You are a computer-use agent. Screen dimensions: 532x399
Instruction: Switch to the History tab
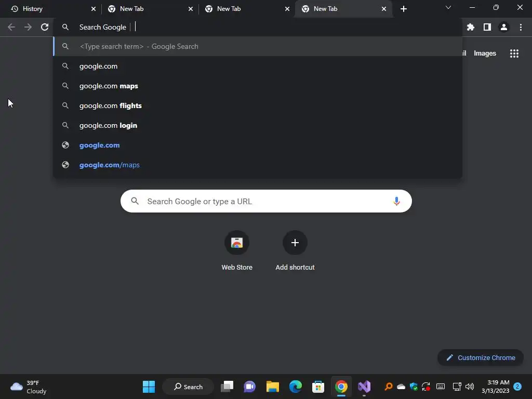pos(51,9)
